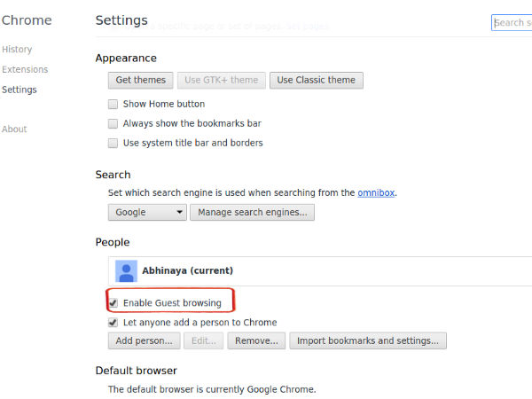Toggle Let anyone add a person to Chrome

[x=113, y=323]
